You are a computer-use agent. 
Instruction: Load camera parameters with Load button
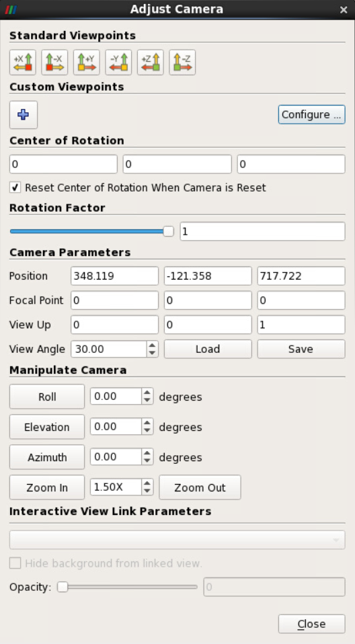(x=208, y=349)
